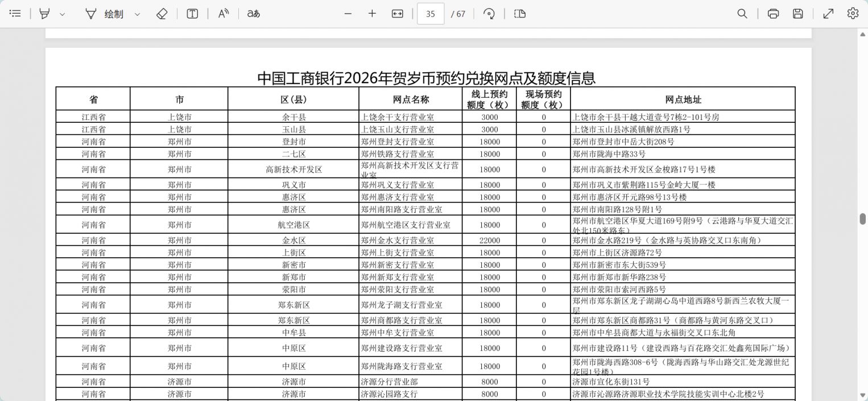This screenshot has width=868, height=401.
Task: Click address 郑州市上街区济源路72号
Action: click(617, 253)
